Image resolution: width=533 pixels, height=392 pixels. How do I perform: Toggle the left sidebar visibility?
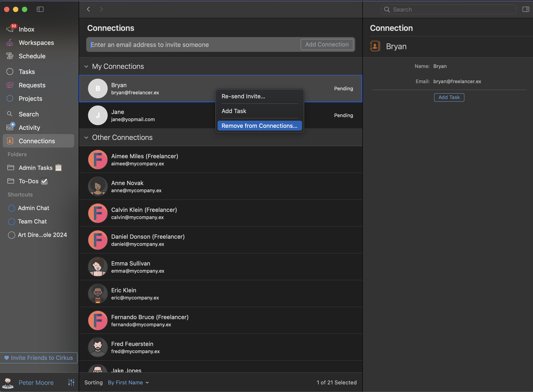point(40,9)
